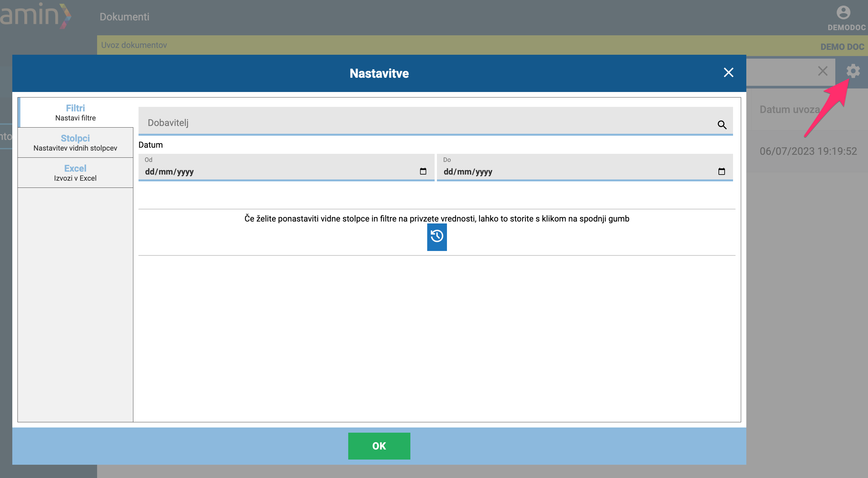Reset filters and columns to defaults
868x478 pixels.
(437, 237)
